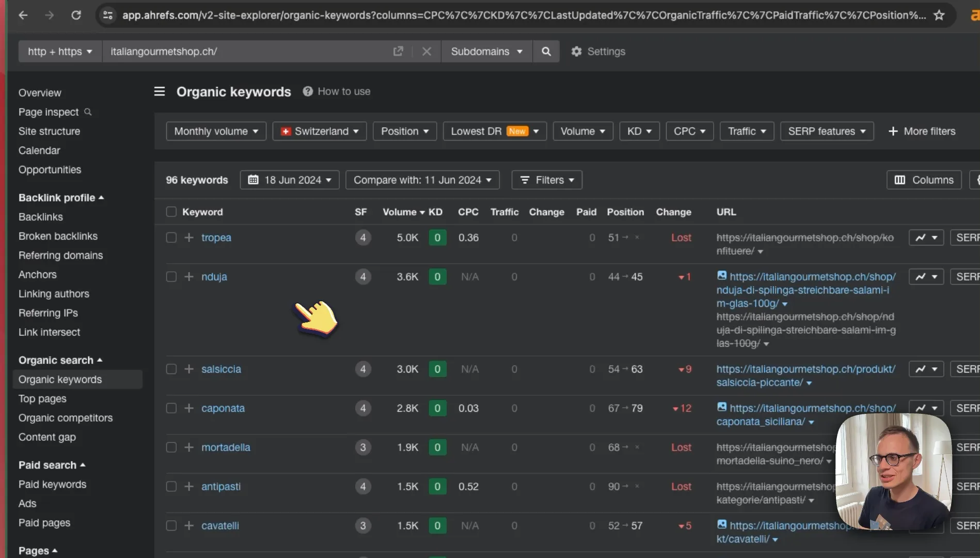Screen dimensions: 980x558
Task: Click the browser back arrow
Action: click(23, 15)
